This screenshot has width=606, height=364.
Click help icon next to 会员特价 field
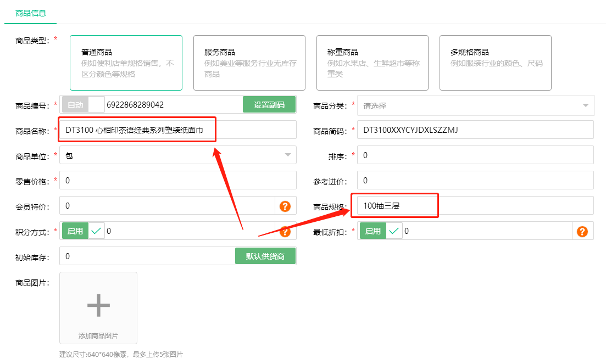(285, 206)
